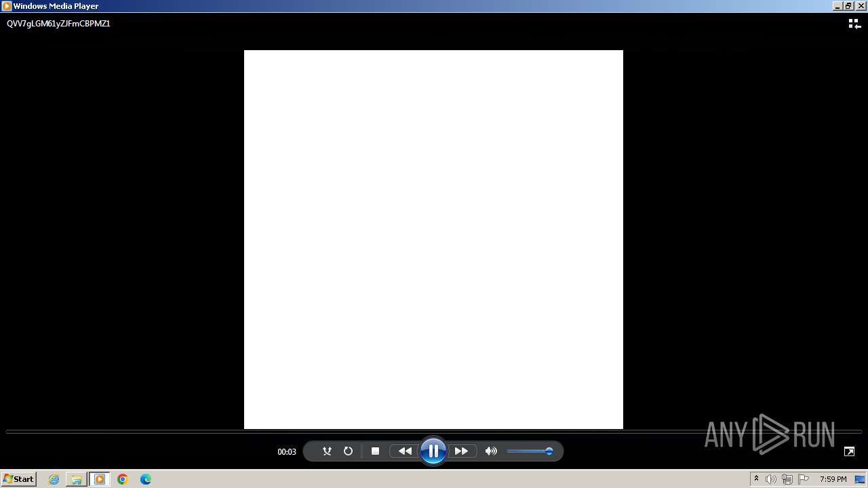Launch Google Chrome from the taskbar
The height and width of the screenshot is (488, 868).
click(x=123, y=479)
